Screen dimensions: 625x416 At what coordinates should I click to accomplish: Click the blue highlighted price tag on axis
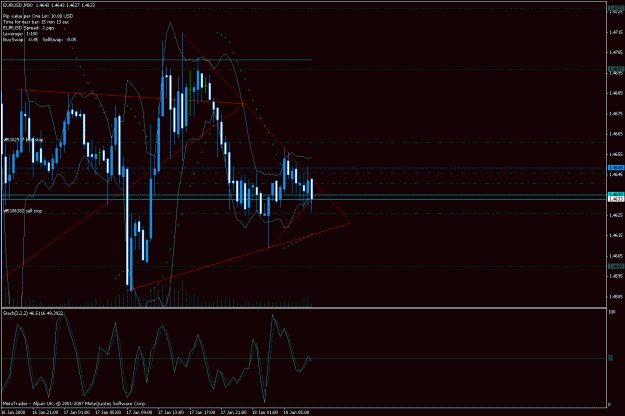(616, 168)
